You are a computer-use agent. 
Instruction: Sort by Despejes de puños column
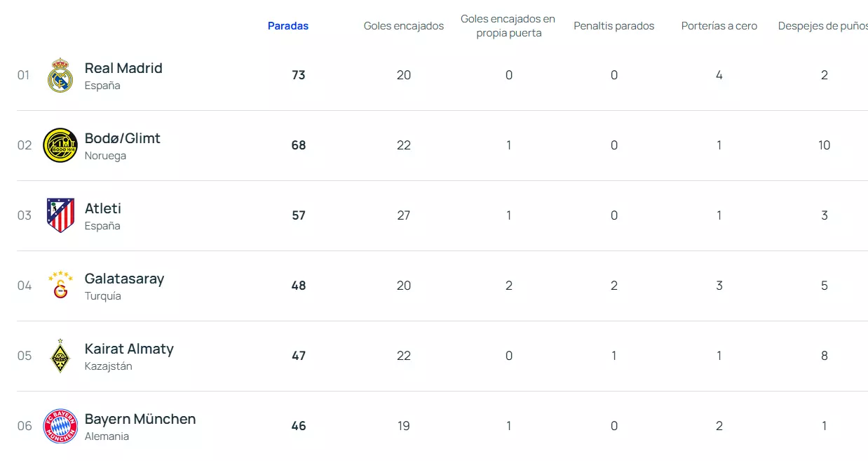[x=823, y=26]
